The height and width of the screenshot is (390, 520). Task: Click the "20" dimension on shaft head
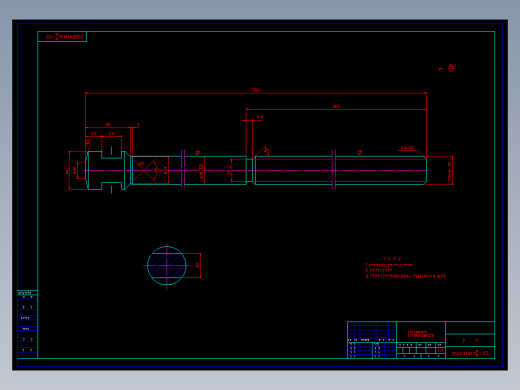click(x=93, y=134)
